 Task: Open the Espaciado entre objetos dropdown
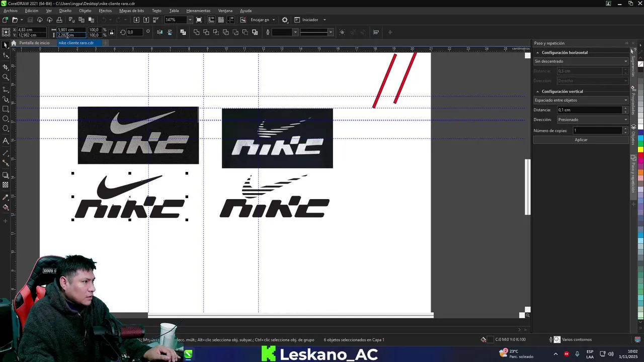pos(581,100)
